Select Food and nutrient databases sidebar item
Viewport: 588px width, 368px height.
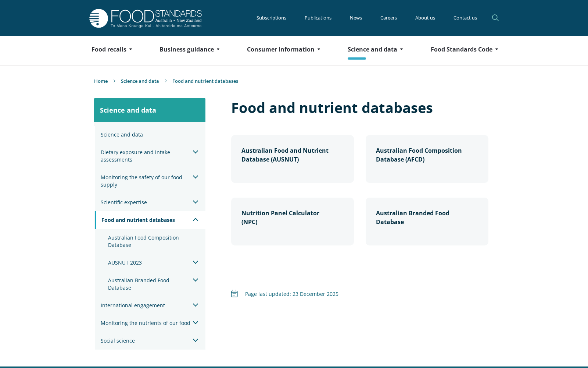[138, 220]
